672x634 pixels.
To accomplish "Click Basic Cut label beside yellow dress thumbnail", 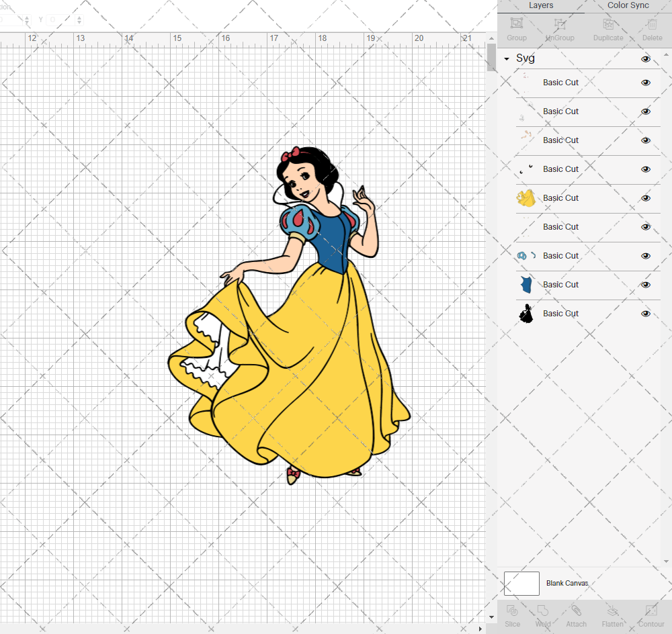I will point(560,198).
